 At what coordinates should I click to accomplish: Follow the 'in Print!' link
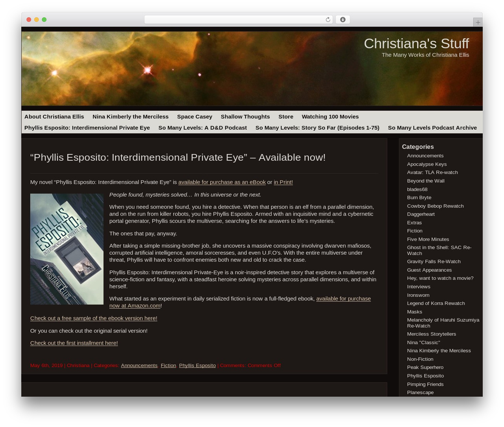283,182
